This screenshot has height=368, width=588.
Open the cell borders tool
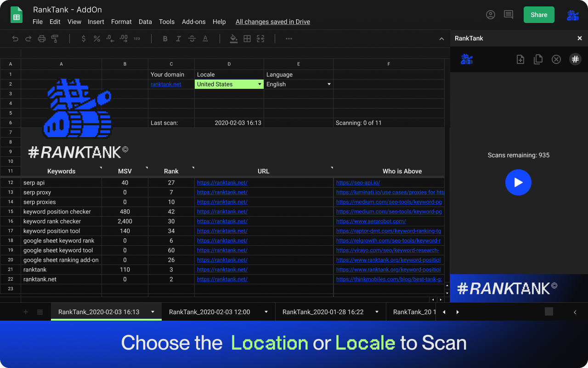247,39
